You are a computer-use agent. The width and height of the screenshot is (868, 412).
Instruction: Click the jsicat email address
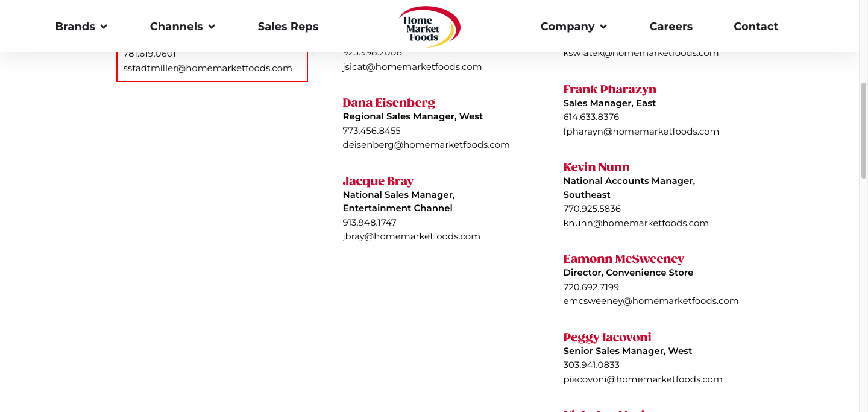[412, 67]
